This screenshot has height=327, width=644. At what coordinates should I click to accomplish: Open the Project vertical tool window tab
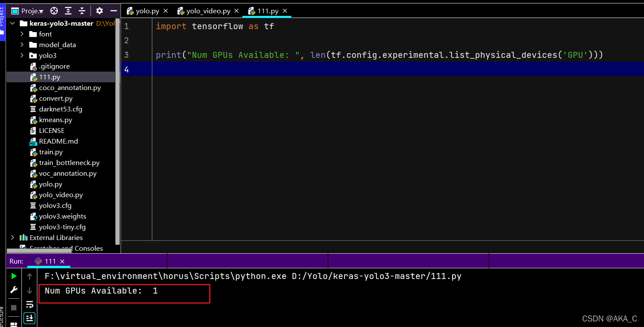pos(2,21)
